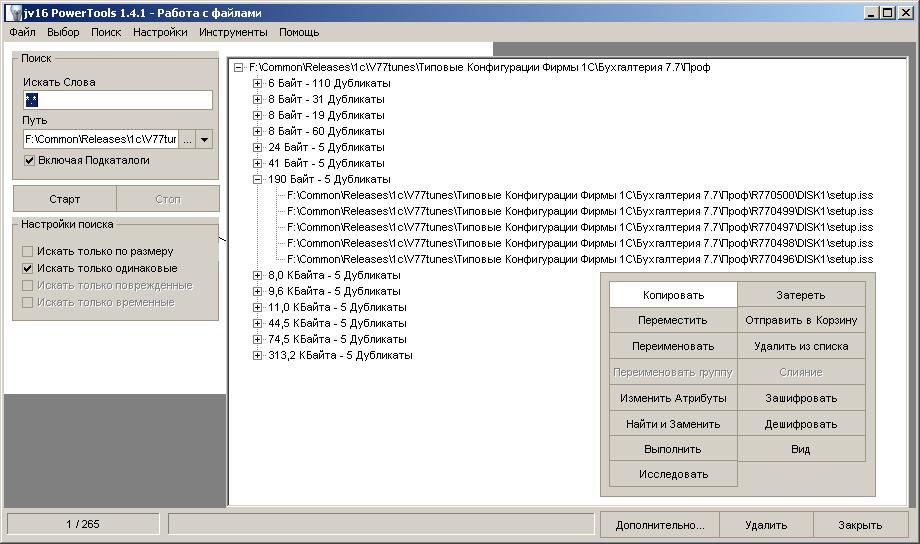
Task: Enable 'Искать только по размеру' checkbox
Action: (28, 251)
